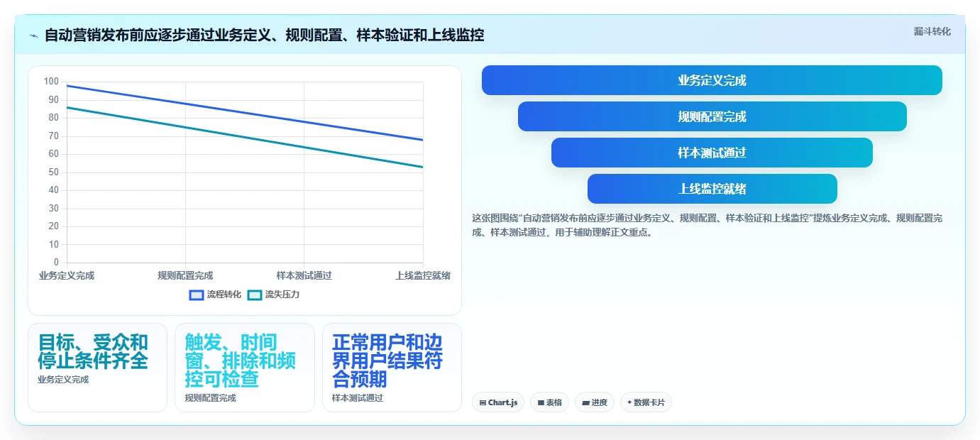Viewport: 980px width, 440px height.
Task: Click the blue 流程转化 line in the chart
Action: pos(245,113)
